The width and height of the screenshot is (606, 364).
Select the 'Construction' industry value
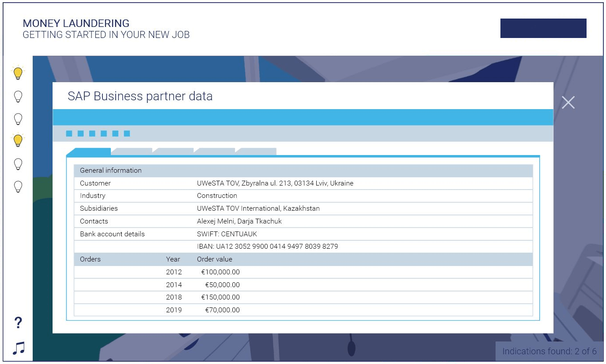pyautogui.click(x=217, y=196)
